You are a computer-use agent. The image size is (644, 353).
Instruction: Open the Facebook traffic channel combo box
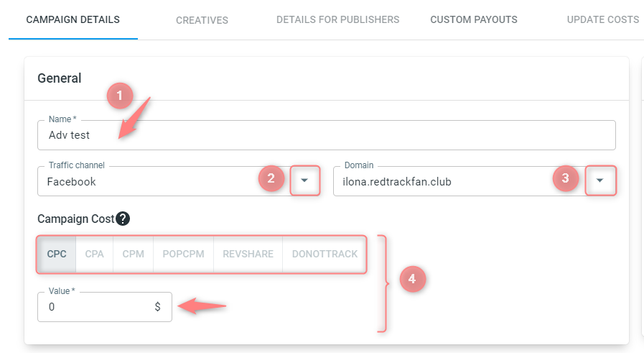tap(179, 181)
